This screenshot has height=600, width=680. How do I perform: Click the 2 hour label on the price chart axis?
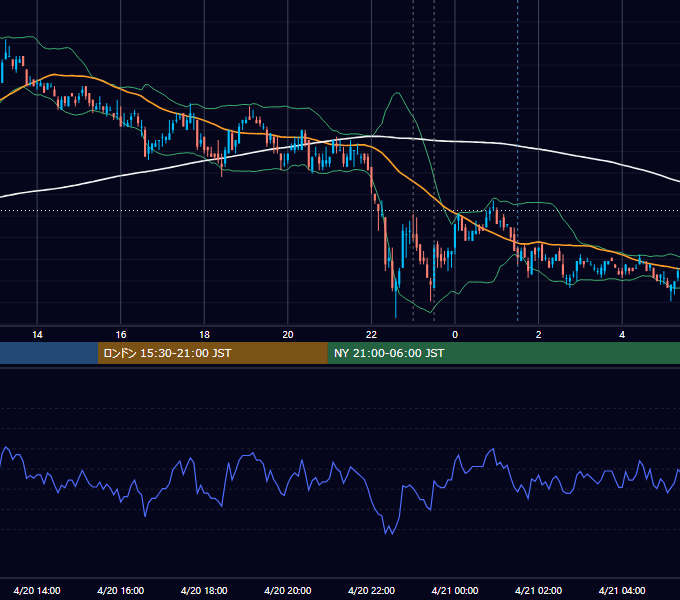pos(539,335)
